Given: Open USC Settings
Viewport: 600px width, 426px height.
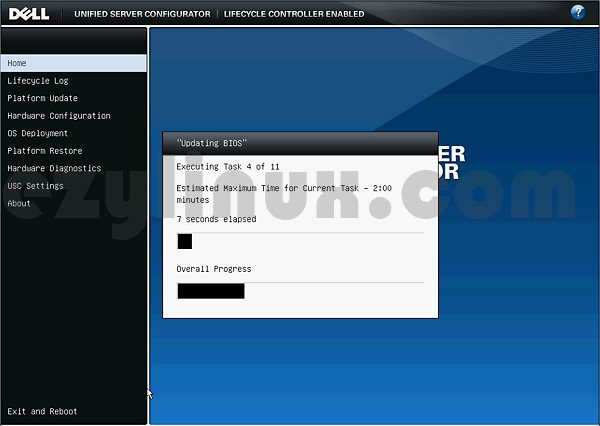Looking at the screenshot, I should click(x=36, y=186).
